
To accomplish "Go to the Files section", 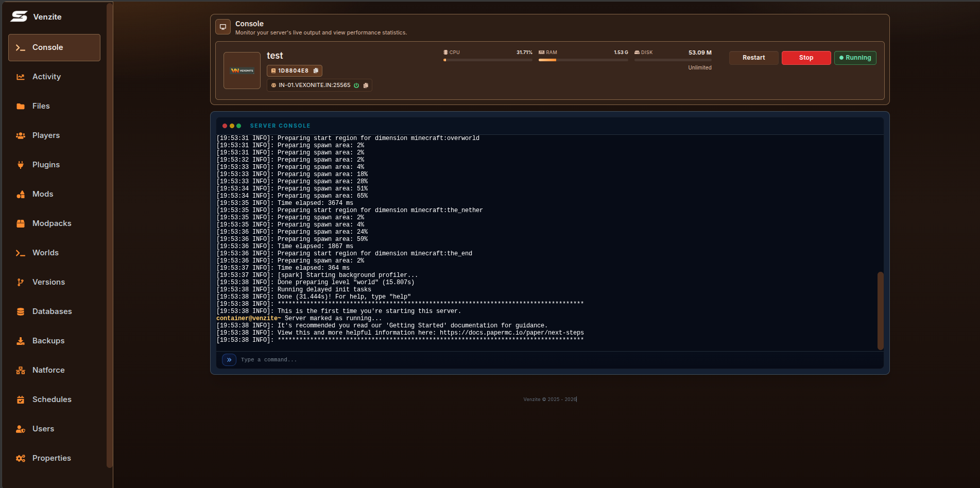I will pos(54,106).
